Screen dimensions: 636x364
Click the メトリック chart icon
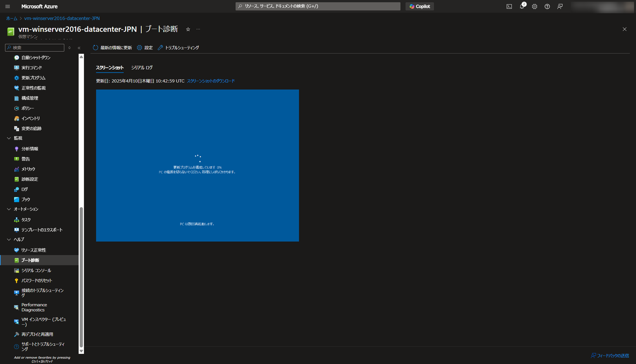pos(17,169)
